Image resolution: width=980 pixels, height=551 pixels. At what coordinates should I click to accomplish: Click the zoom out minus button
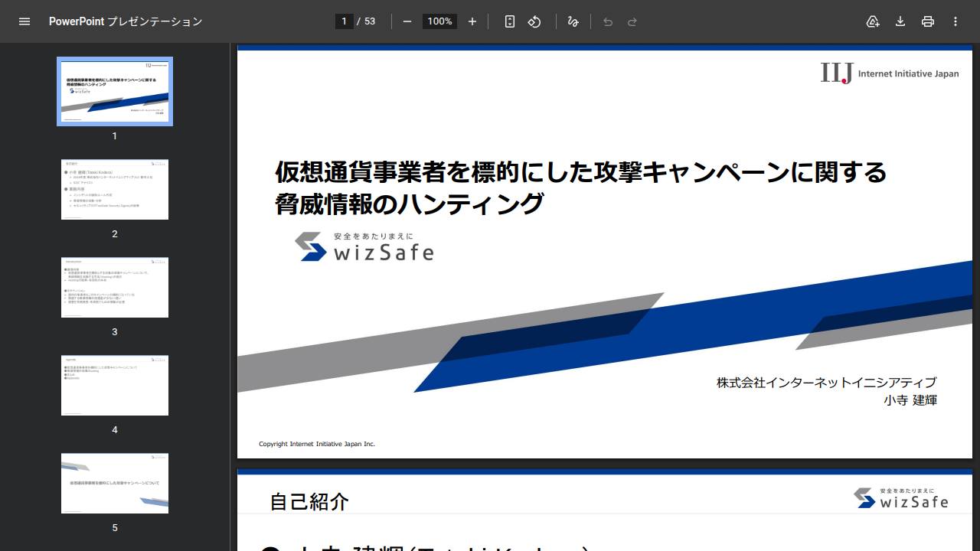coord(407,21)
